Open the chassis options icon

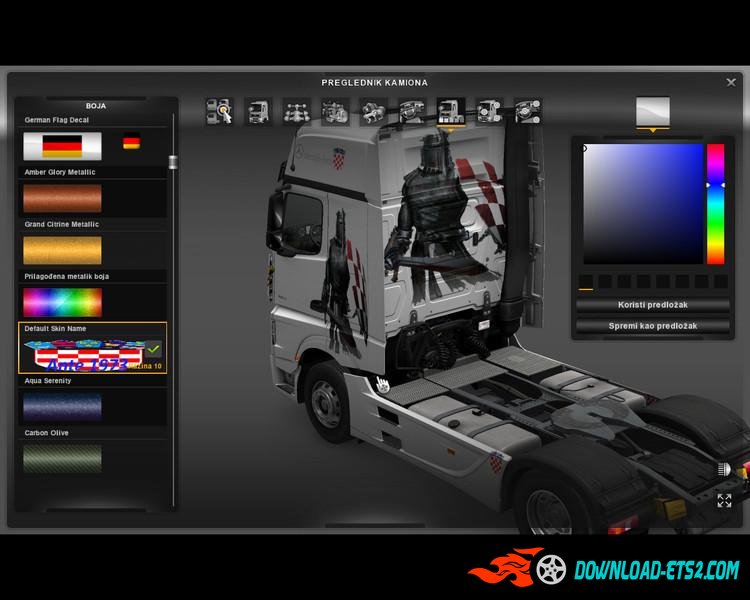(297, 111)
